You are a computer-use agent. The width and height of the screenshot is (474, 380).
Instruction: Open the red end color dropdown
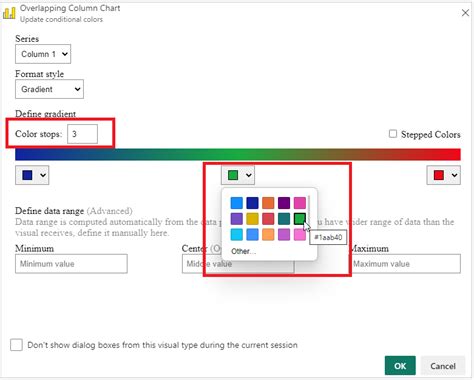point(444,175)
